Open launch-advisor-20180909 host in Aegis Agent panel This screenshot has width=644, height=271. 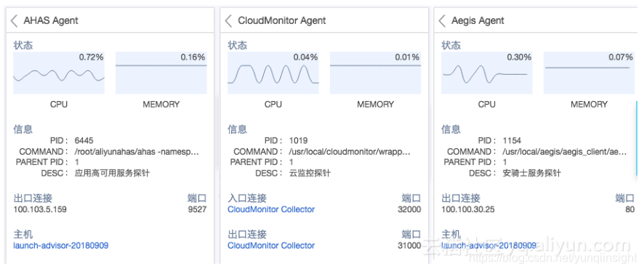point(488,246)
